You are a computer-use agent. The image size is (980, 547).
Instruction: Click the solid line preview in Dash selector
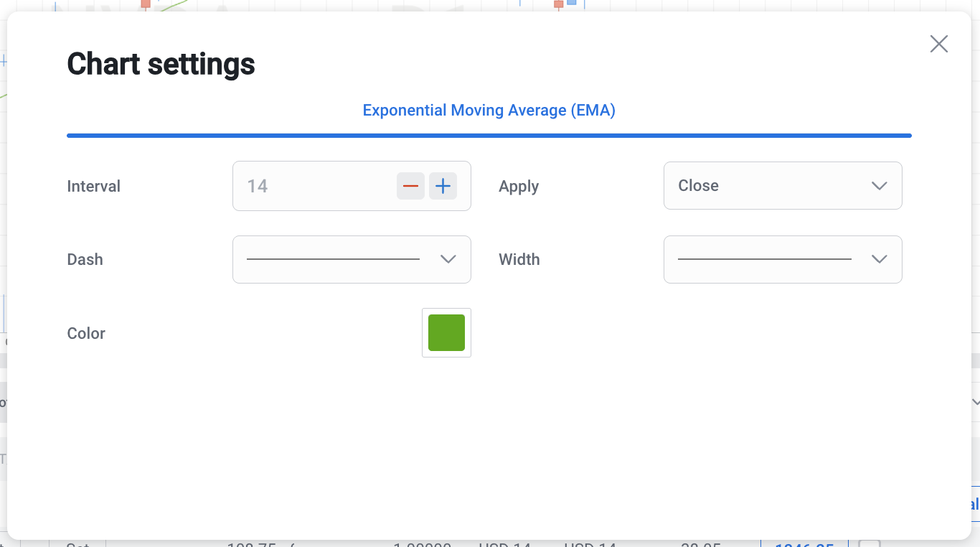[x=333, y=259]
